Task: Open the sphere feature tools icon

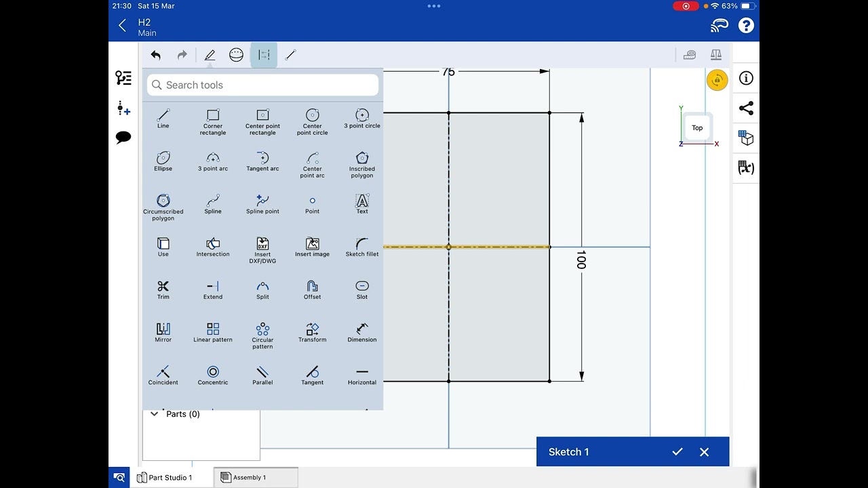Action: pyautogui.click(x=236, y=55)
